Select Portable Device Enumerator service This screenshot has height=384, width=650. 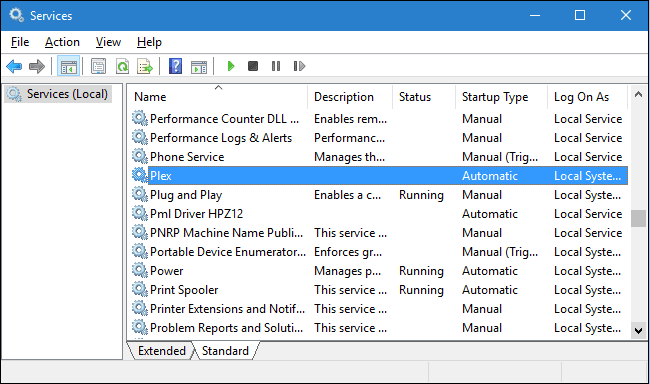[x=228, y=252]
